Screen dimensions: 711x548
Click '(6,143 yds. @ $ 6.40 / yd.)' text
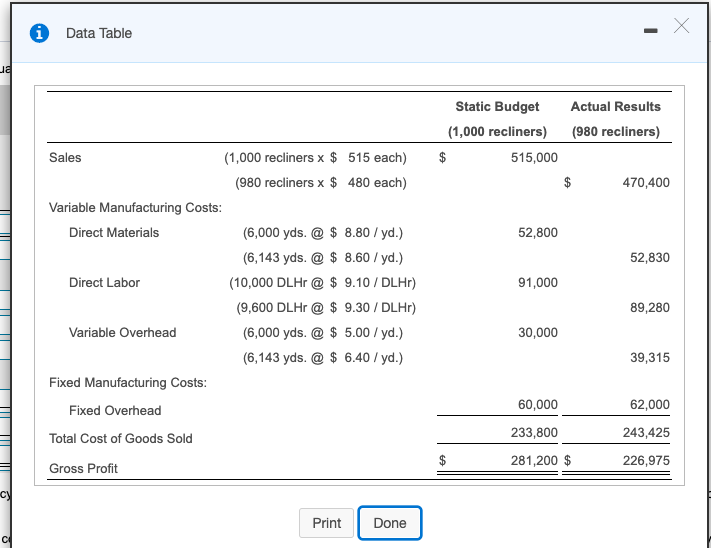[x=323, y=358]
